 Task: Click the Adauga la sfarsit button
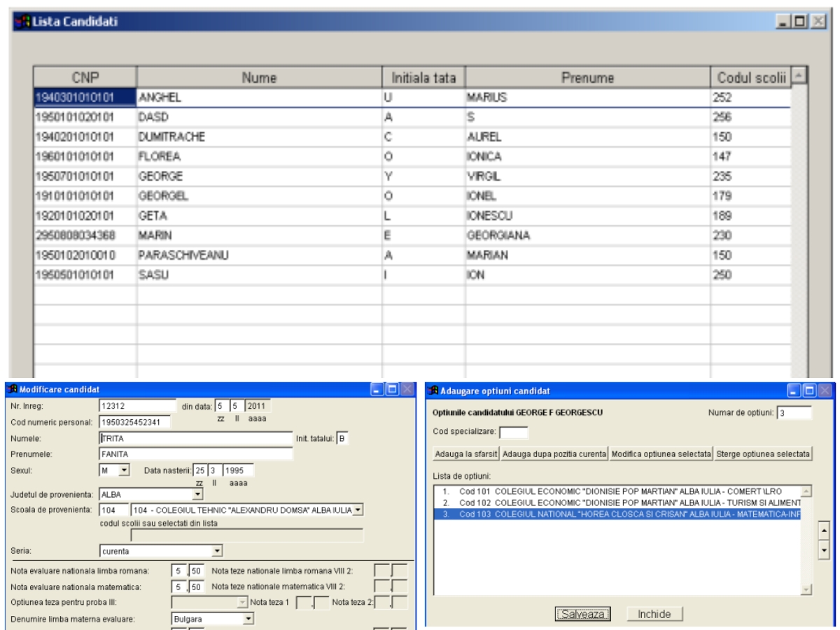466,454
